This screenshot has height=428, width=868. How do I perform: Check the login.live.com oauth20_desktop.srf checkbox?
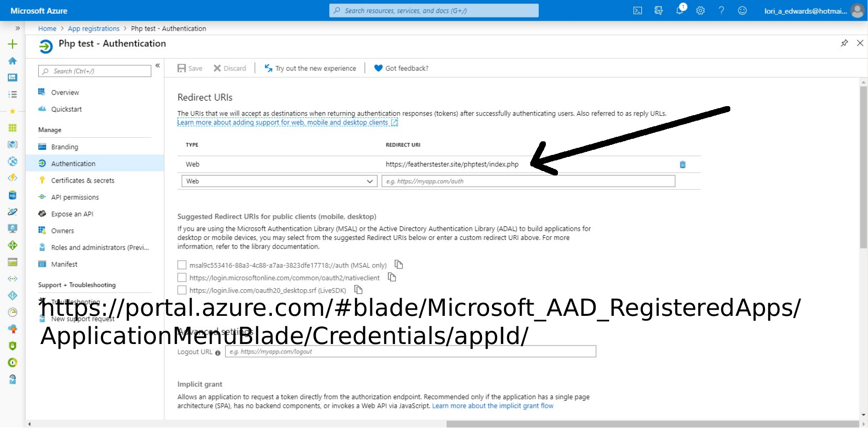pos(182,290)
